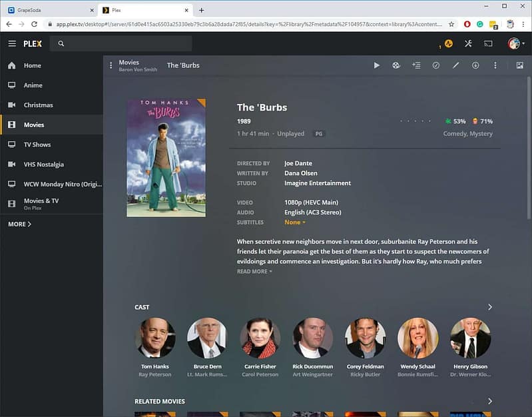Expand summary with READ MORE
Image resolution: width=532 pixels, height=417 pixels.
(x=254, y=271)
